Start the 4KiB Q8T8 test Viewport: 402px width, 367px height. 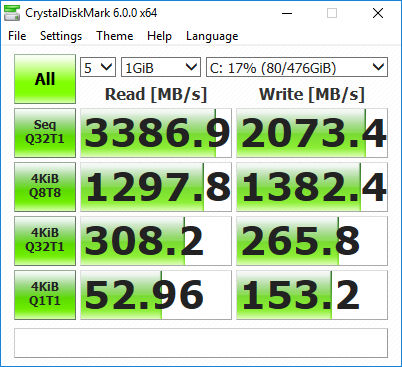coord(45,187)
